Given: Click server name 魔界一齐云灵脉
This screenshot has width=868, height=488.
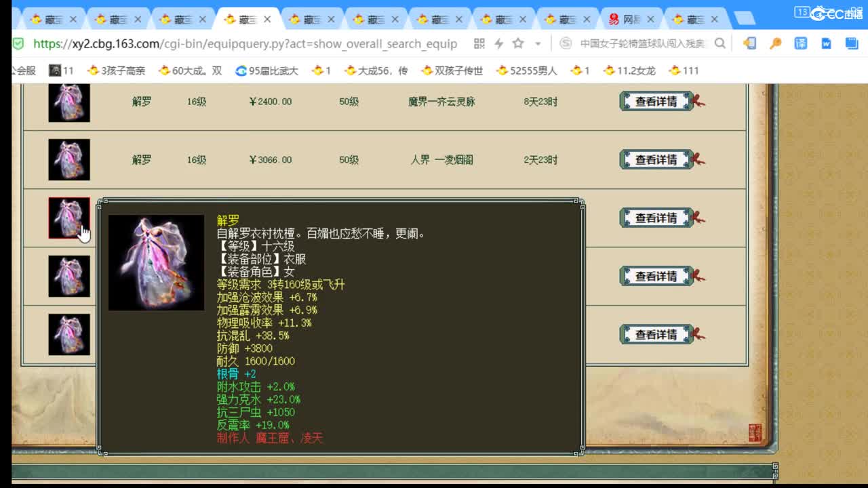Looking at the screenshot, I should pos(441,102).
